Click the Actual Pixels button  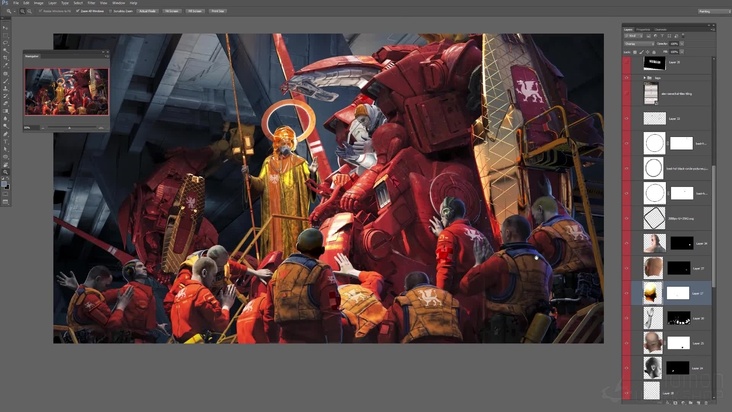[x=148, y=11]
